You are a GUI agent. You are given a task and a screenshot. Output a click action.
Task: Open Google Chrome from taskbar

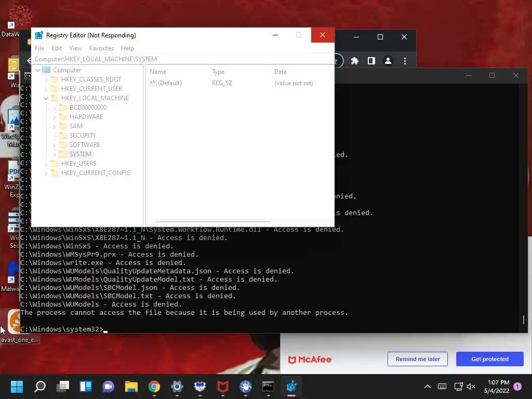click(x=154, y=387)
